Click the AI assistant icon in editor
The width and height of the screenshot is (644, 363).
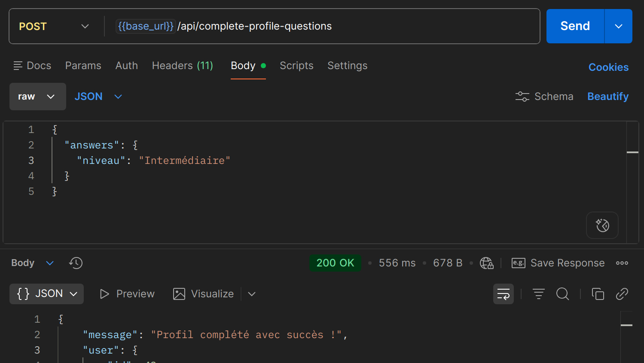602,225
